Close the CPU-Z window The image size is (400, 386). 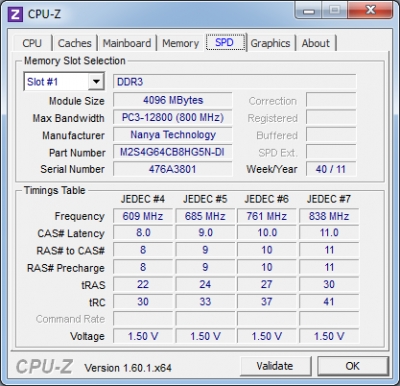(371, 11)
